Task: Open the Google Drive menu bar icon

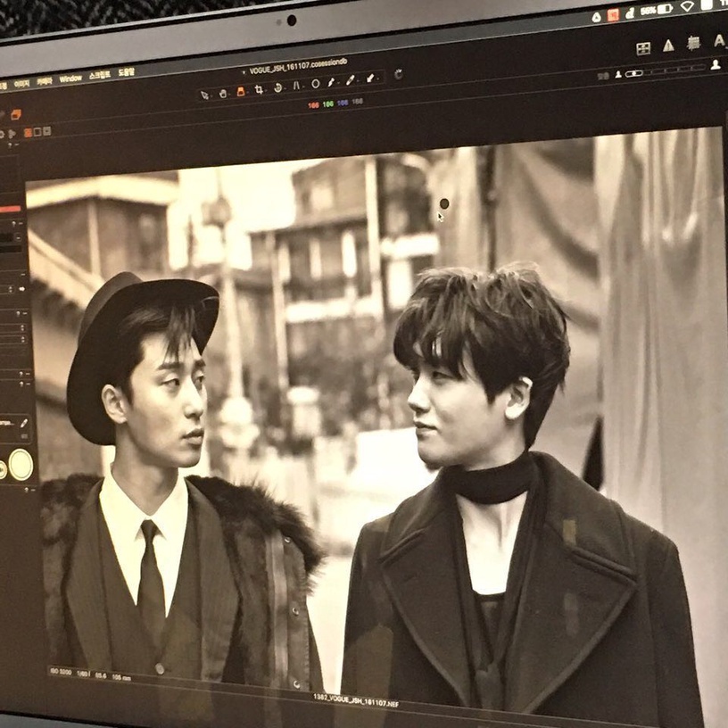Action: 596,17
